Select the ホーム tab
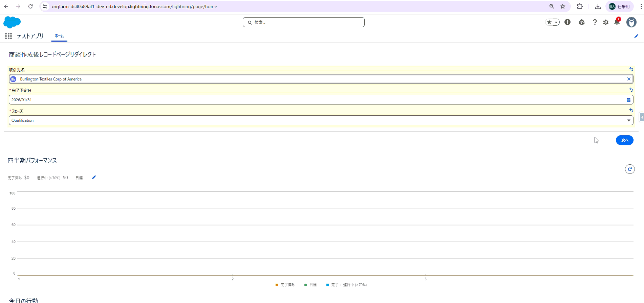The height and width of the screenshot is (303, 644). pyautogui.click(x=59, y=36)
